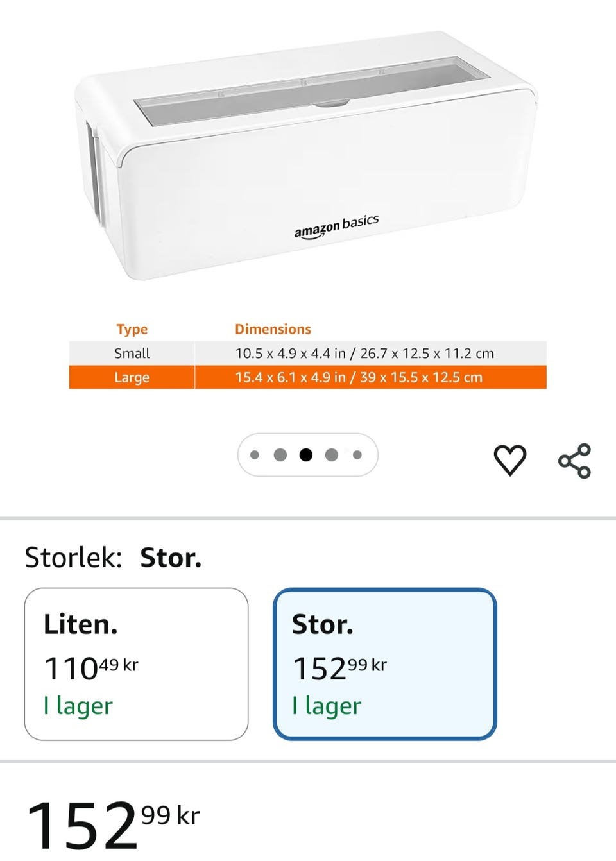This screenshot has height=861, width=616.
Task: Select the Stor size option
Action: [x=384, y=663]
